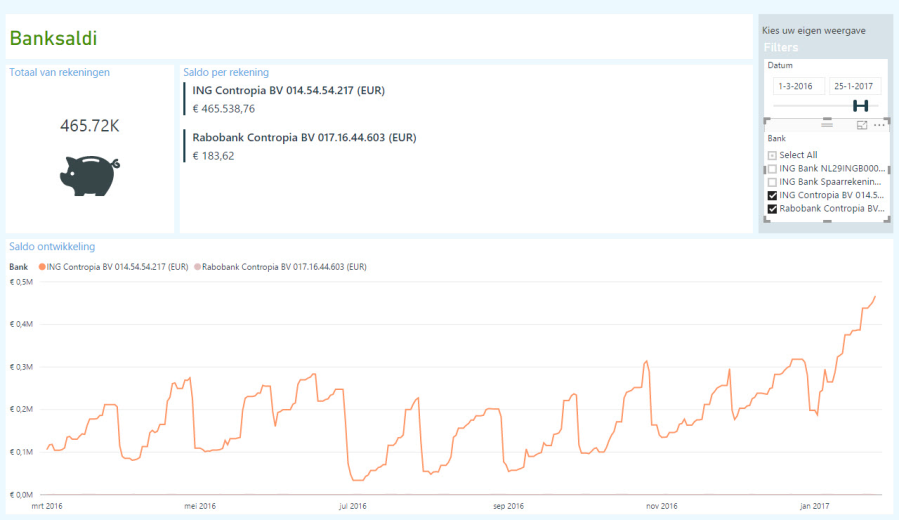The height and width of the screenshot is (520, 900).
Task: Click the start date field 1-3-2016
Action: click(798, 86)
